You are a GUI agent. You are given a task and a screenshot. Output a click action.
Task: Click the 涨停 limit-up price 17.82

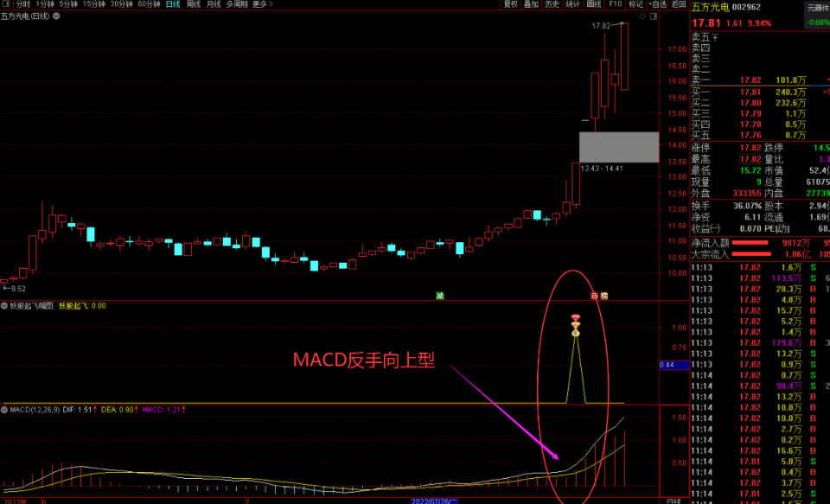point(750,148)
